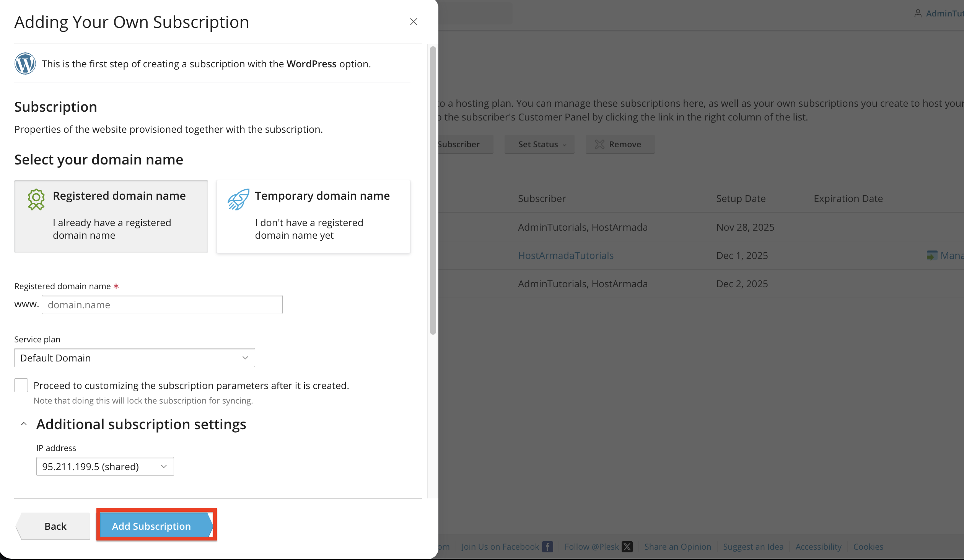Close the Adding Your Own Subscription dialog

(x=414, y=22)
